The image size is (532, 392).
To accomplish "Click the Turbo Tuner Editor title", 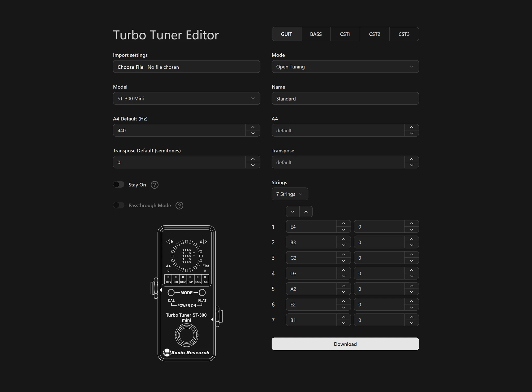I will (x=166, y=35).
